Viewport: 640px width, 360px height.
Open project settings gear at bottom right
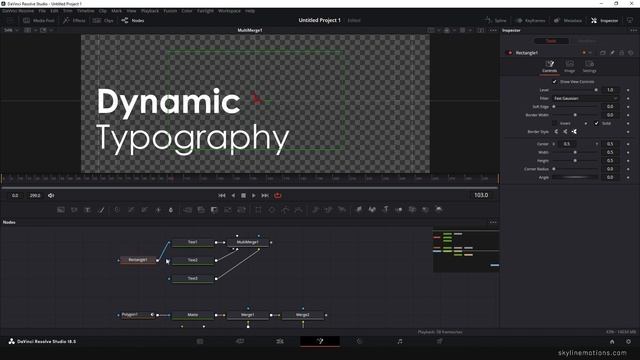629,342
